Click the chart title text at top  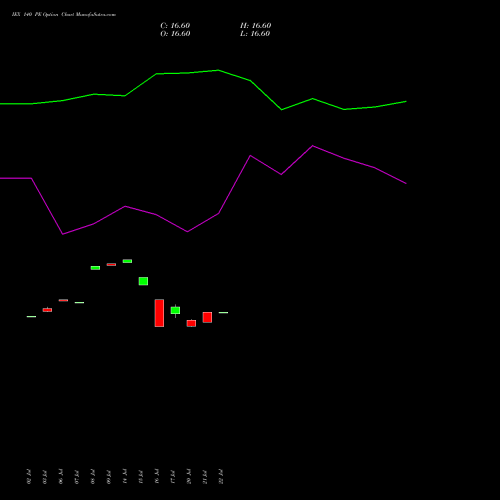(x=64, y=15)
